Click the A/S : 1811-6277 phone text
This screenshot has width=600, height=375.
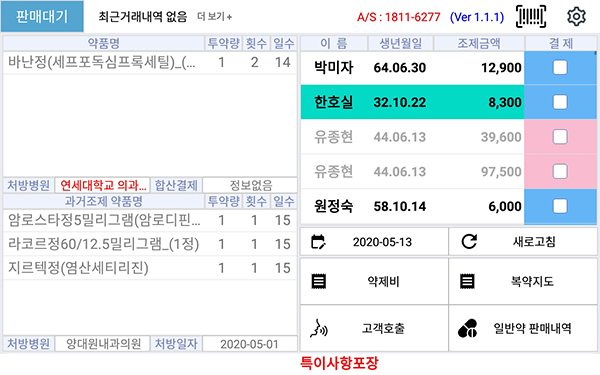[398, 17]
